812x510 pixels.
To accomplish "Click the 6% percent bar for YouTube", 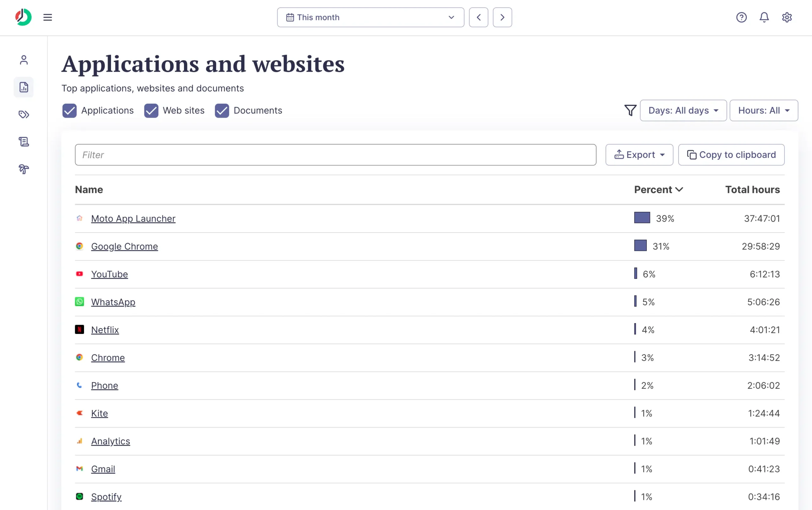I will tap(636, 273).
